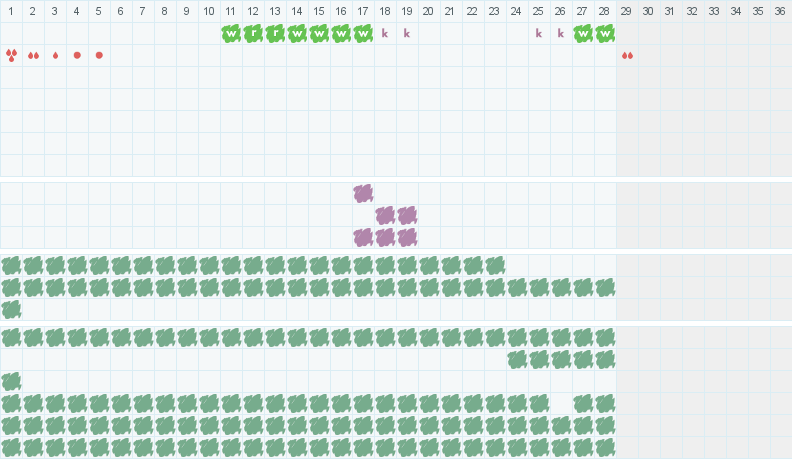Select the day 29 column header
Image resolution: width=792 pixels, height=459 pixels.
(x=626, y=11)
